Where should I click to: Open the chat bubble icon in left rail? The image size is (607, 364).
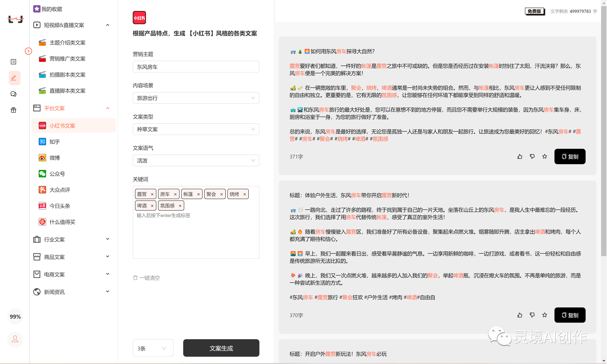(x=13, y=94)
